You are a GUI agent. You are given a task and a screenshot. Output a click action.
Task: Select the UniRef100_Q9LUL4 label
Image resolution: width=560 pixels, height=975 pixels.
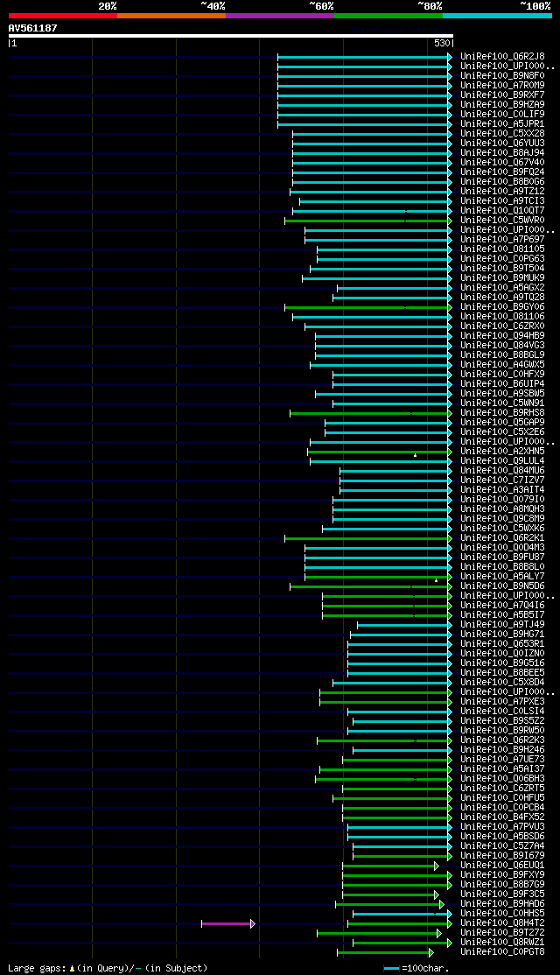coord(502,461)
